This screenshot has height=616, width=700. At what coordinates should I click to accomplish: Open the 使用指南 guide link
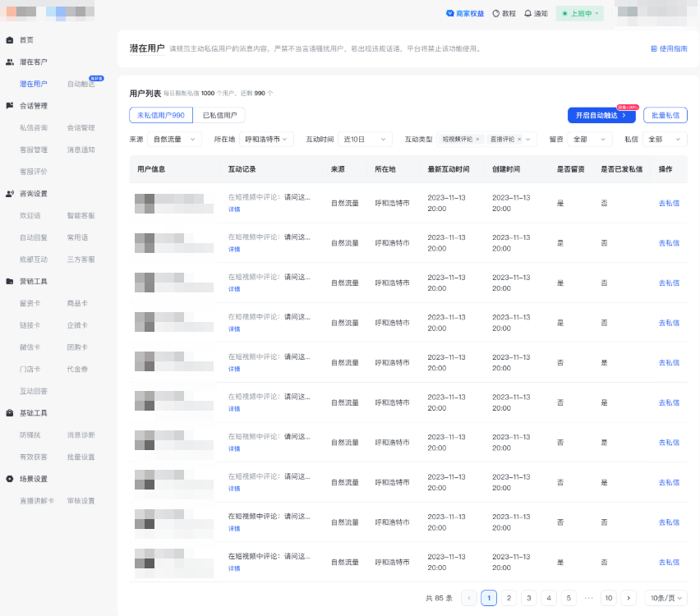(x=669, y=49)
